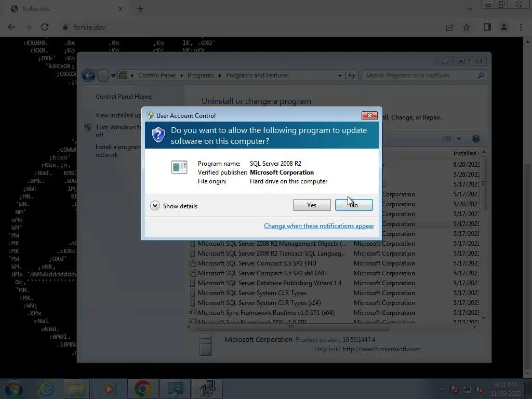Close the User Account Control dialog
The image size is (532, 399).
point(369,116)
